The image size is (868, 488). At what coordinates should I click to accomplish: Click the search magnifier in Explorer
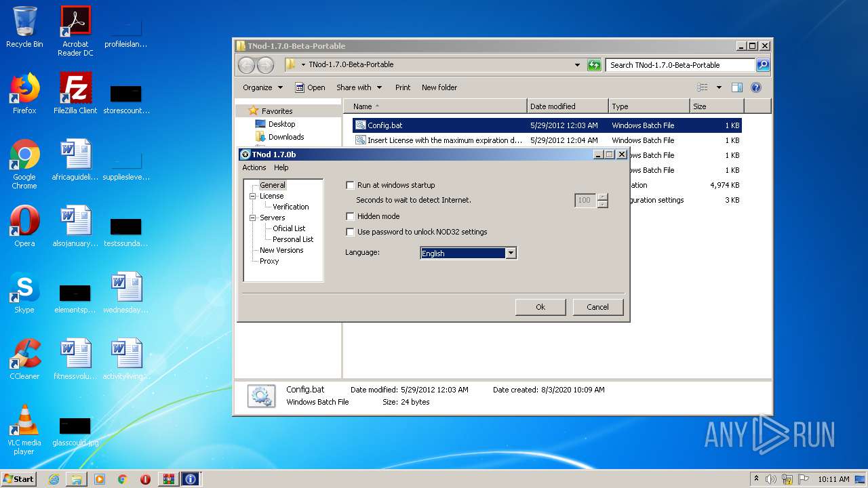click(763, 65)
